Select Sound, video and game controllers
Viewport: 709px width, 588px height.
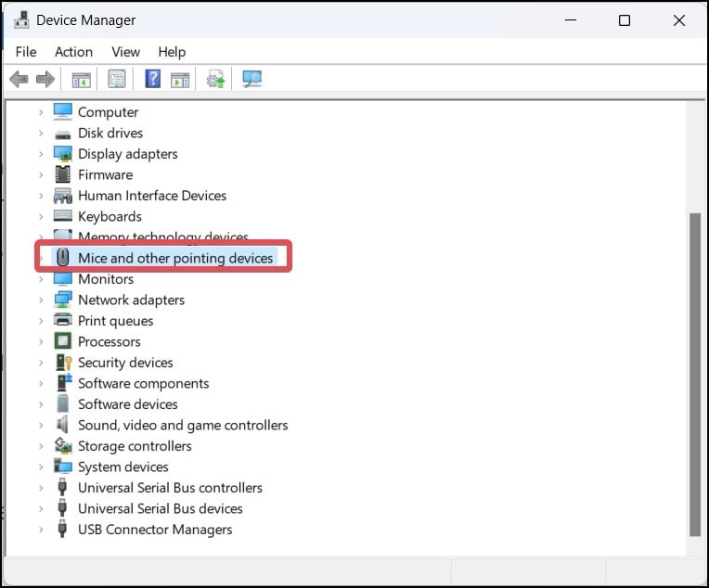point(183,425)
